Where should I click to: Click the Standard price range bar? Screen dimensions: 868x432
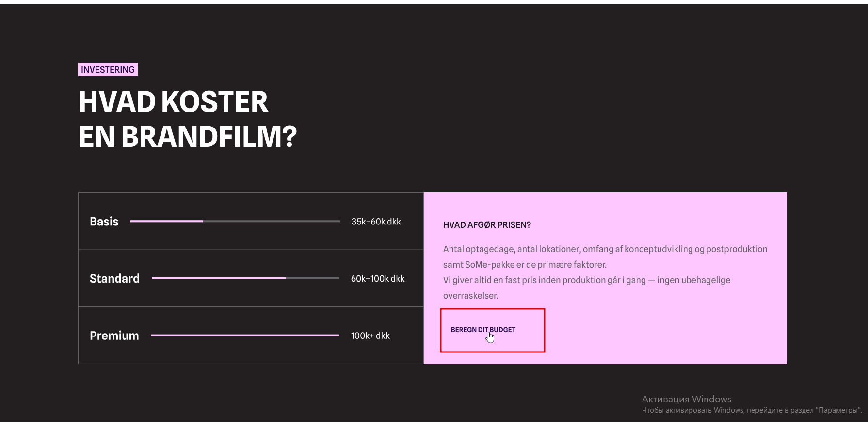[245, 279]
